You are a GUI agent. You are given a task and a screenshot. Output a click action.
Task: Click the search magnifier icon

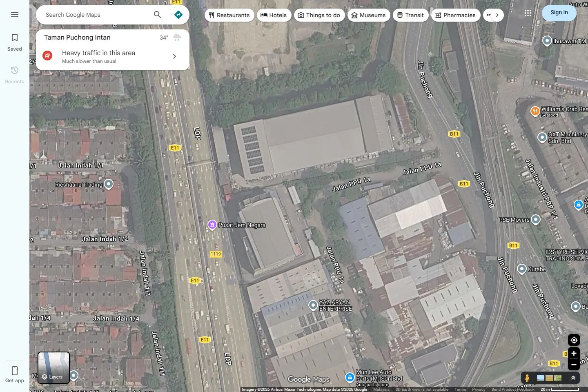point(158,15)
